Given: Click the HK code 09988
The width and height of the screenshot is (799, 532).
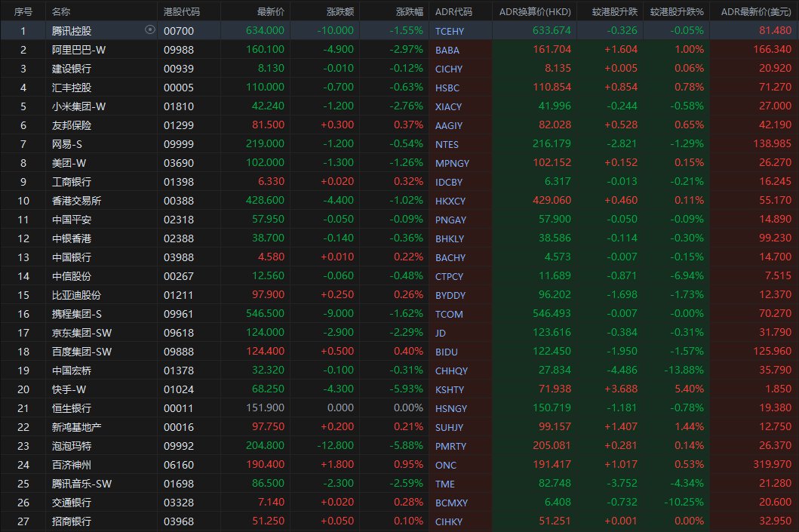Looking at the screenshot, I should pyautogui.click(x=178, y=50).
